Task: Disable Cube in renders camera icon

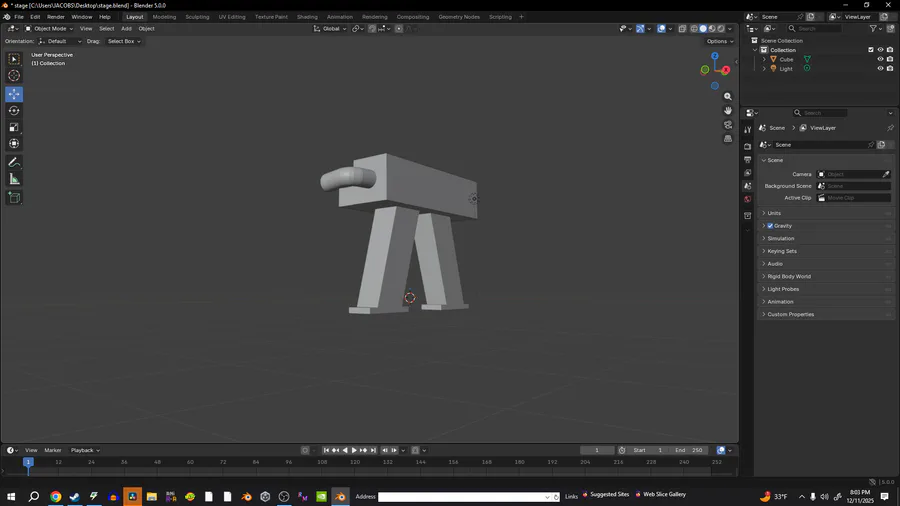Action: (890, 59)
